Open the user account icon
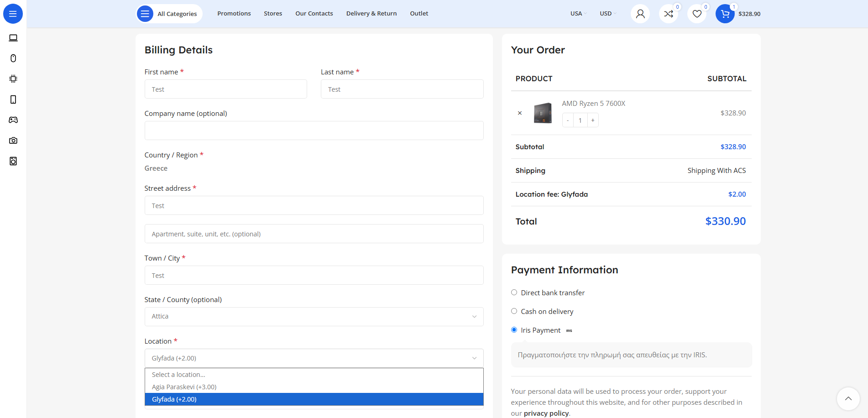868x418 pixels. coord(640,14)
